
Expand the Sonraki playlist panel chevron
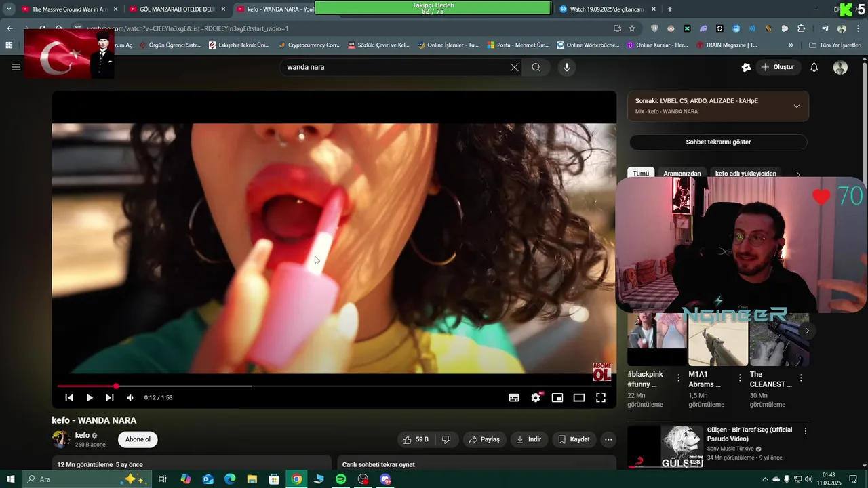(796, 106)
